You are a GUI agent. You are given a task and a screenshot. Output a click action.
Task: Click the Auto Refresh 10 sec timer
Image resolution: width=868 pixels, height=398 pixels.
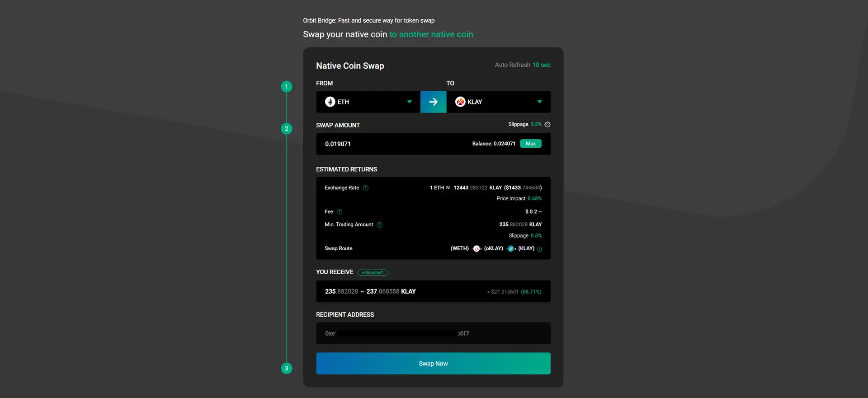click(541, 65)
